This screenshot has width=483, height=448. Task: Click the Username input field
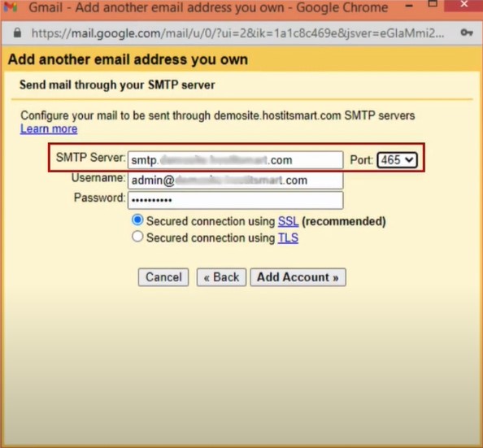pyautogui.click(x=235, y=180)
